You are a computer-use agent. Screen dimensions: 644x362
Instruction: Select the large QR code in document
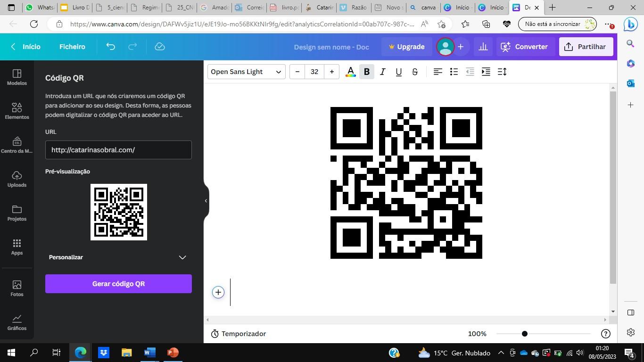point(406,183)
